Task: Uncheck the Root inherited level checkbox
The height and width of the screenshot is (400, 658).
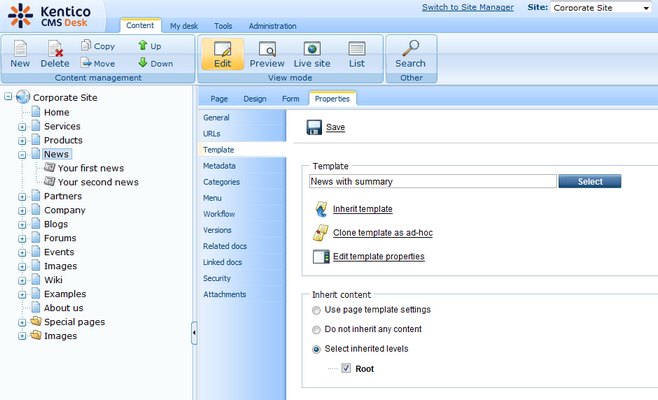Action: (346, 369)
